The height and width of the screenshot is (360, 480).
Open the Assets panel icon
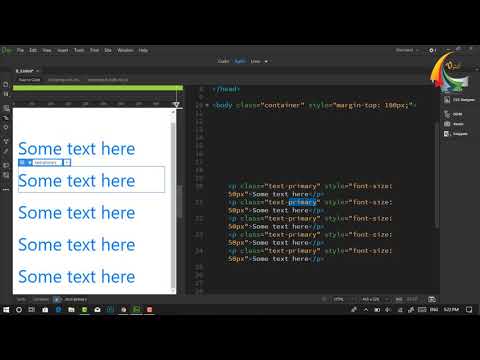click(x=447, y=124)
